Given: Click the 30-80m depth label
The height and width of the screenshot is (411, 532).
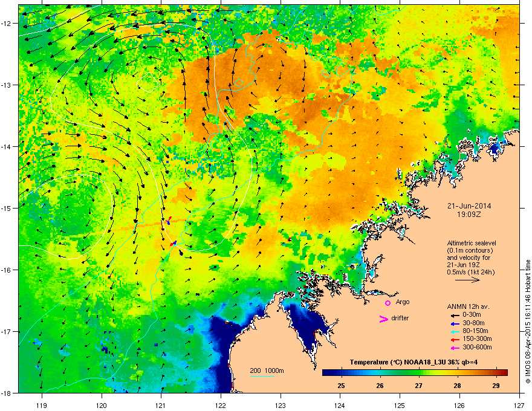Looking at the screenshot, I should click(473, 323).
